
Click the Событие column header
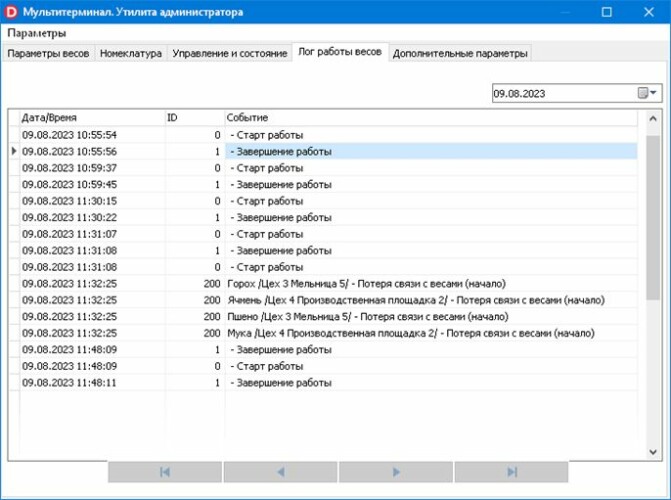(x=430, y=117)
